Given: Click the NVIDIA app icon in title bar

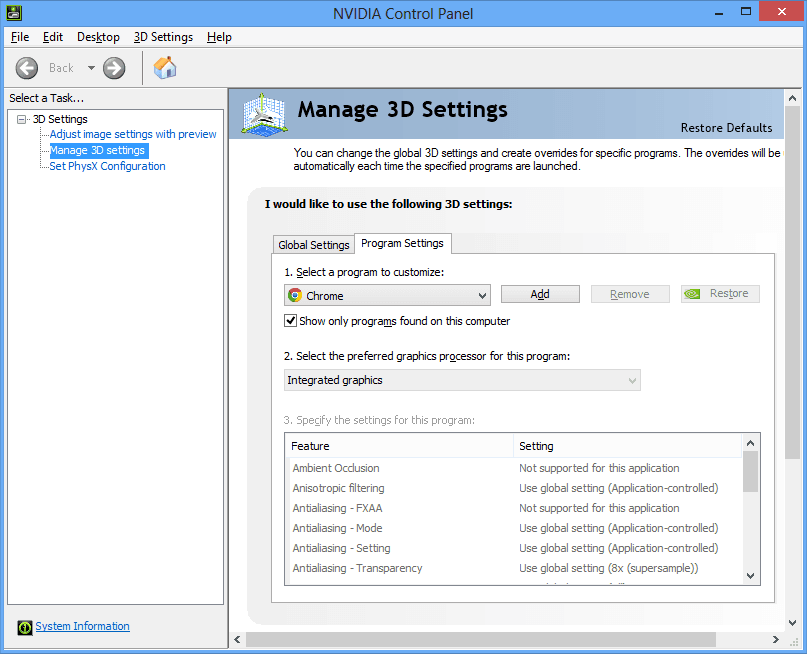Looking at the screenshot, I should 14,13.
